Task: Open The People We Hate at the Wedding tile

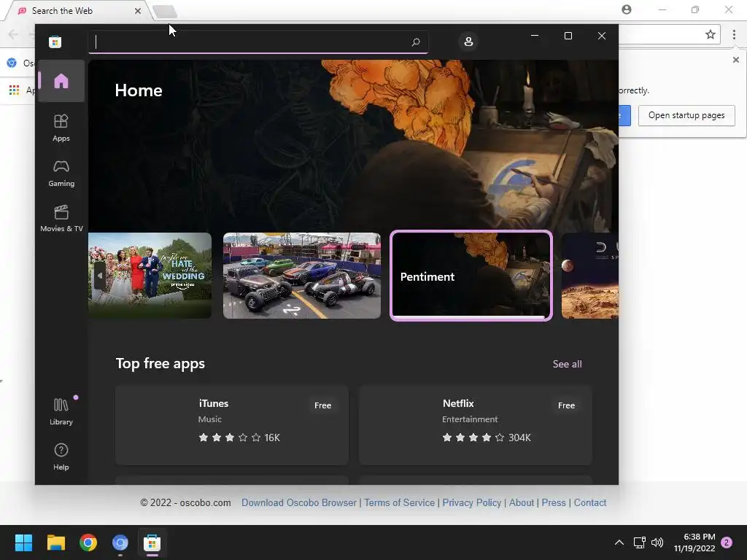Action: point(150,275)
